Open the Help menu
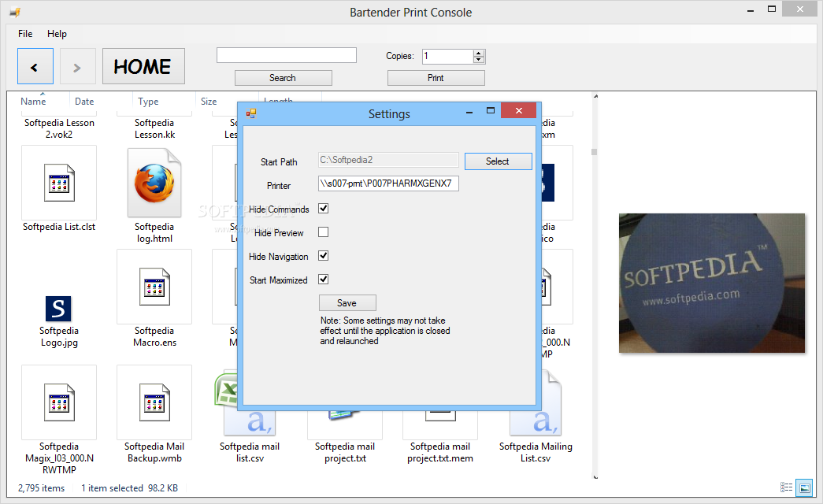 57,34
